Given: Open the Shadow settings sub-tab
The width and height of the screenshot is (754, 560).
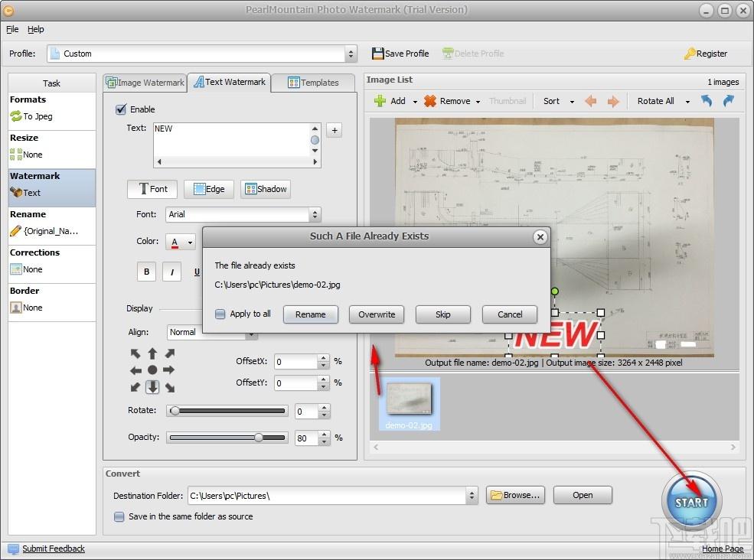Looking at the screenshot, I should [x=266, y=189].
